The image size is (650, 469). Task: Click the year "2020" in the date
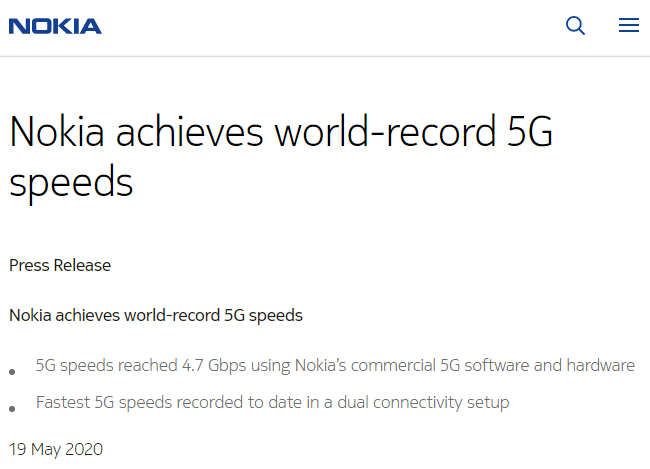point(84,449)
